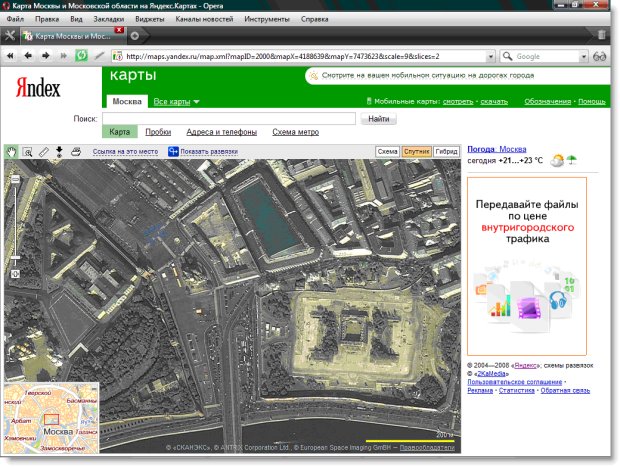Open 'Схема метро' link
This screenshot has width=620, height=467.
[295, 132]
